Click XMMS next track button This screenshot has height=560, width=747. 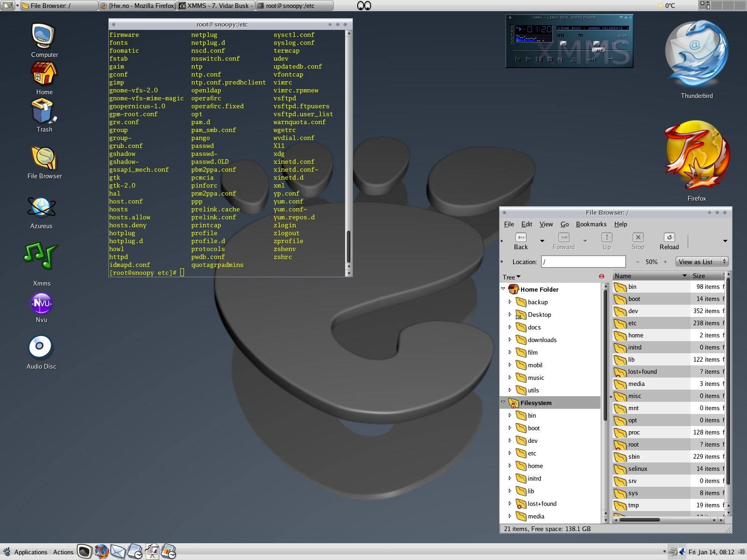click(560, 59)
